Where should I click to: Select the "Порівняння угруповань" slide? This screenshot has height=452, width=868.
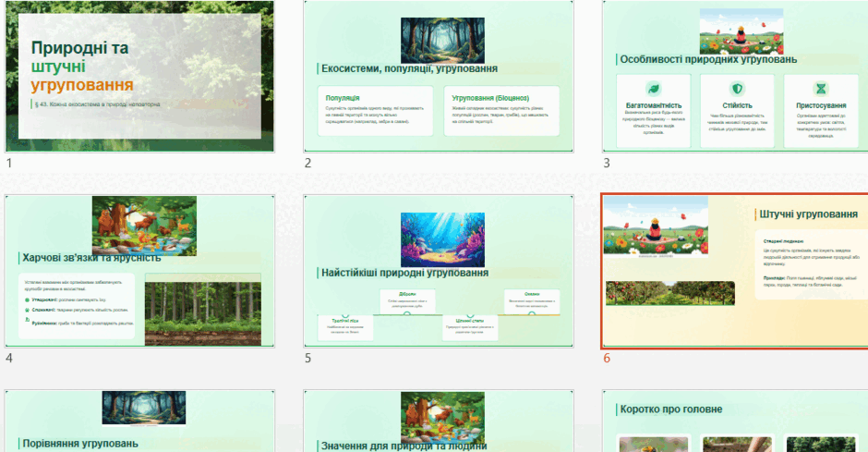tap(139, 421)
